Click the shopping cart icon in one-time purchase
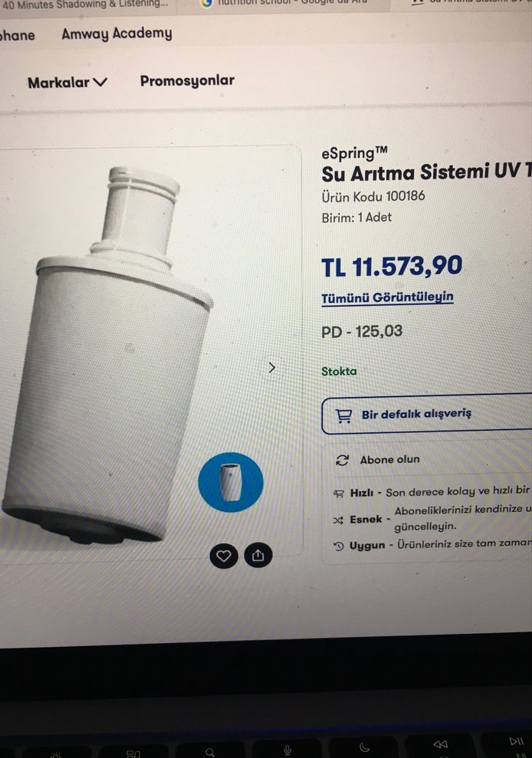The height and width of the screenshot is (758, 532). (344, 416)
